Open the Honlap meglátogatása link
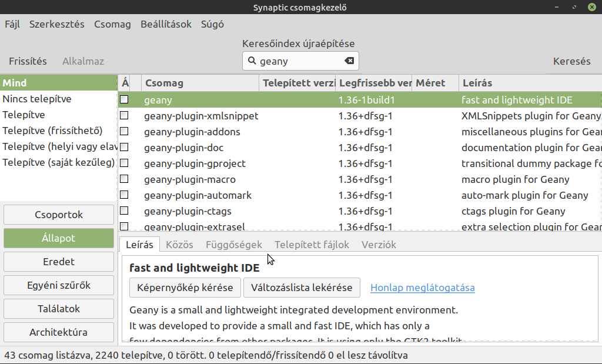 click(x=422, y=288)
